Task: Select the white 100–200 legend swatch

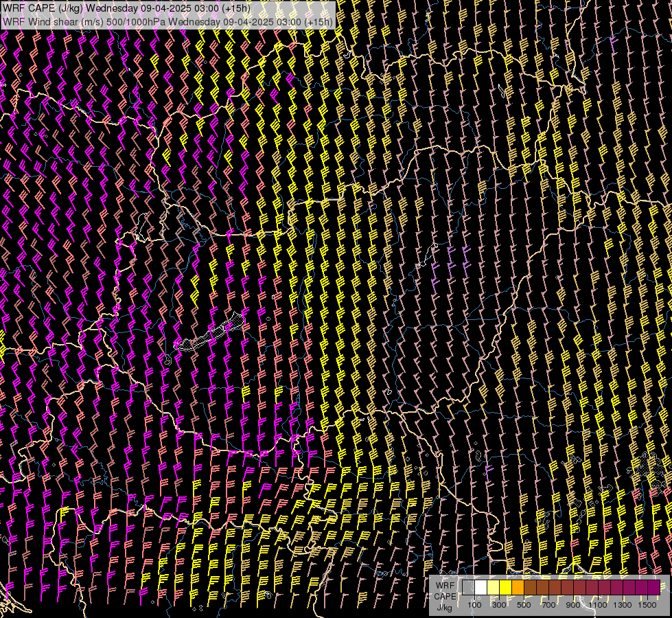Action: click(481, 587)
